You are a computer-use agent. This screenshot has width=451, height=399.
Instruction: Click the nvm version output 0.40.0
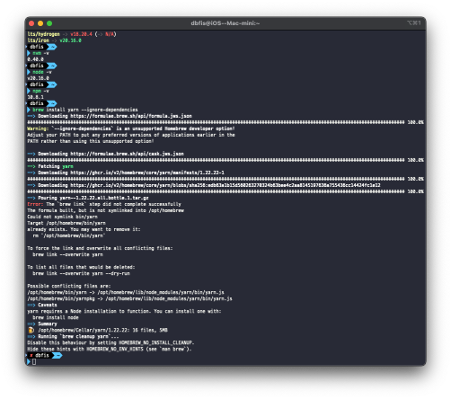(x=35, y=59)
